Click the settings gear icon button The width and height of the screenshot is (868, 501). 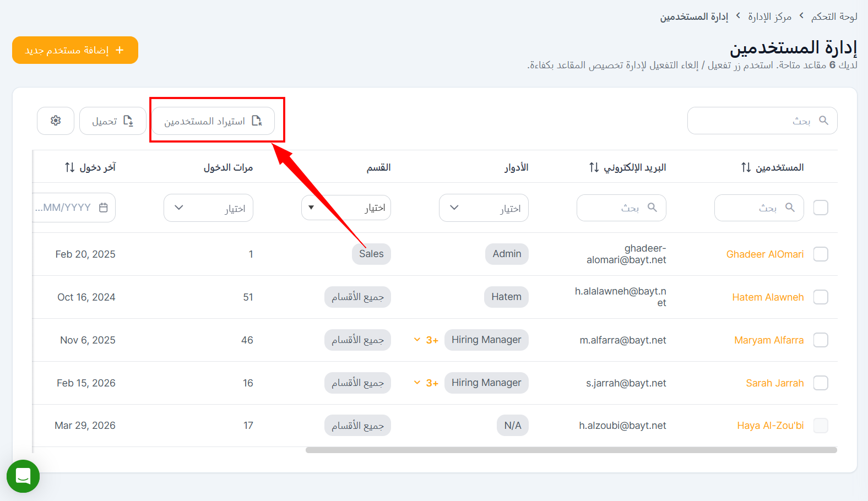click(56, 121)
